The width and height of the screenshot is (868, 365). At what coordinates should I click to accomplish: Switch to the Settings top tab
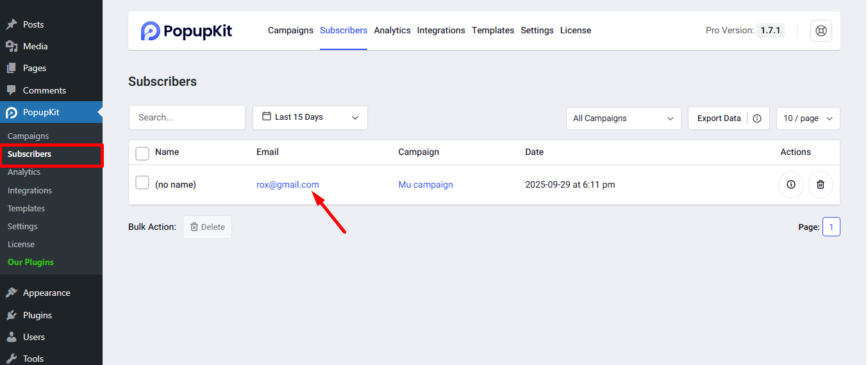tap(537, 30)
